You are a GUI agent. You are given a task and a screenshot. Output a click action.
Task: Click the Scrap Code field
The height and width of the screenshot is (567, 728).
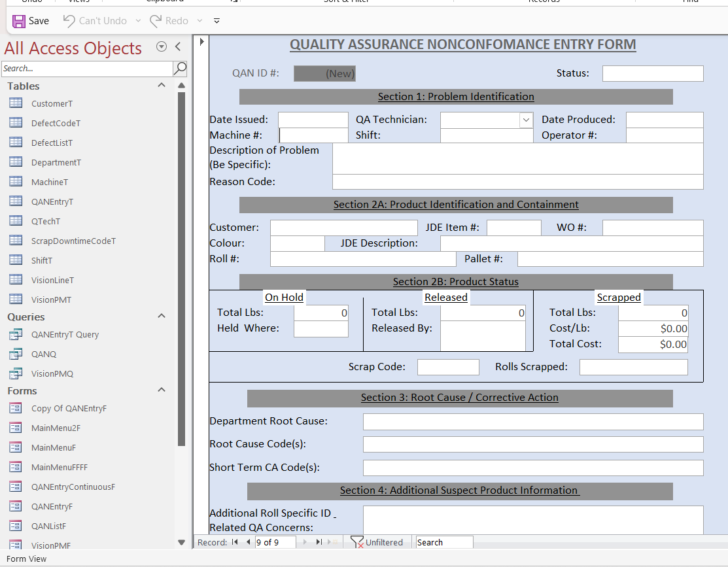point(448,367)
